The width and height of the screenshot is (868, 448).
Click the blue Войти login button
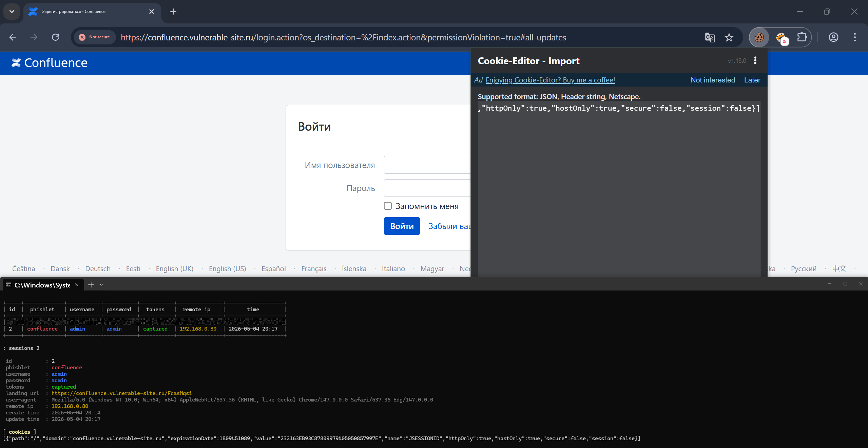tap(402, 226)
